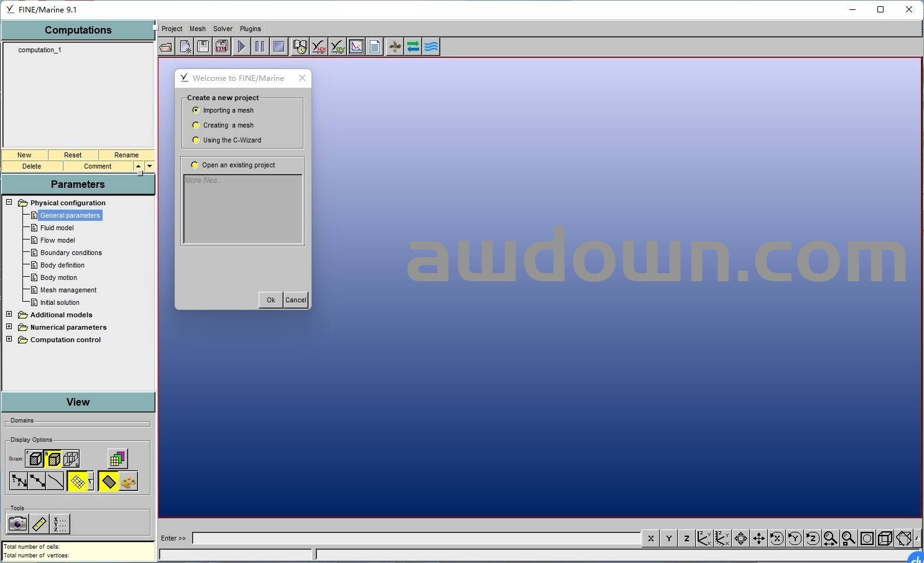The width and height of the screenshot is (924, 563).
Task: Click the rotate about Y axis icon
Action: coord(795,538)
